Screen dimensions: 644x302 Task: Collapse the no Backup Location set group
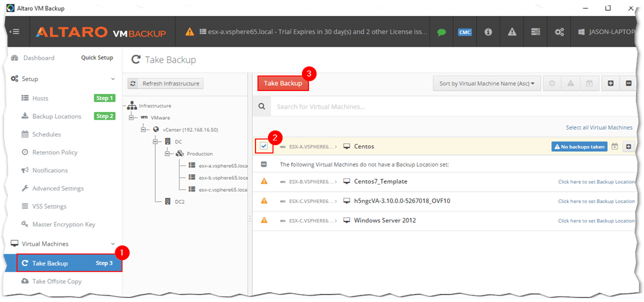pos(264,164)
